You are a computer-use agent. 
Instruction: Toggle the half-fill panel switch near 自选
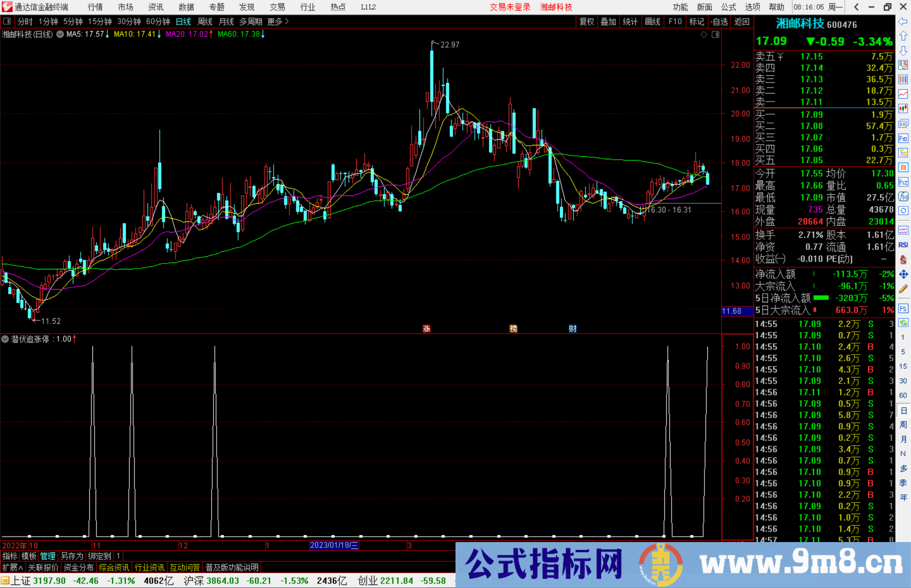(x=715, y=35)
